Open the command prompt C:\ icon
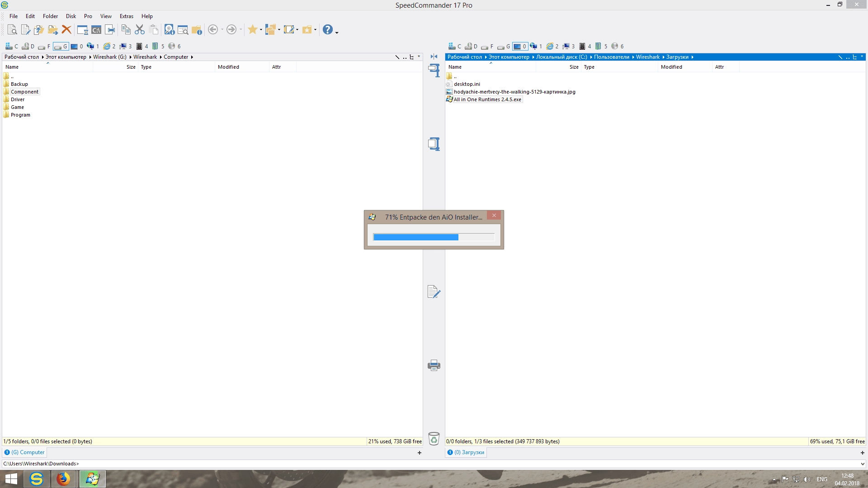The image size is (868, 488). (96, 30)
